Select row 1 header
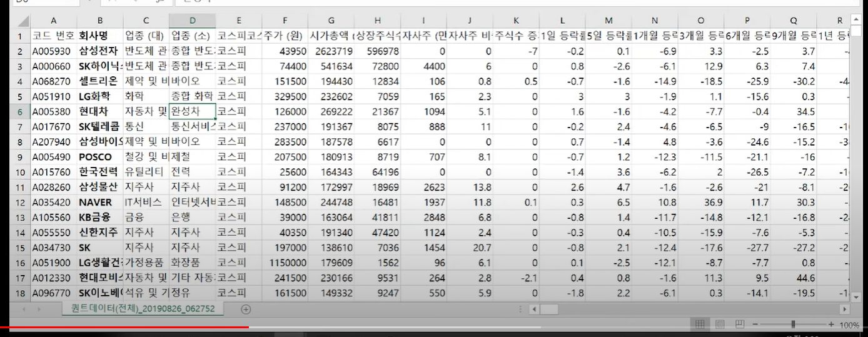This screenshot has width=868, height=337. coord(19,36)
